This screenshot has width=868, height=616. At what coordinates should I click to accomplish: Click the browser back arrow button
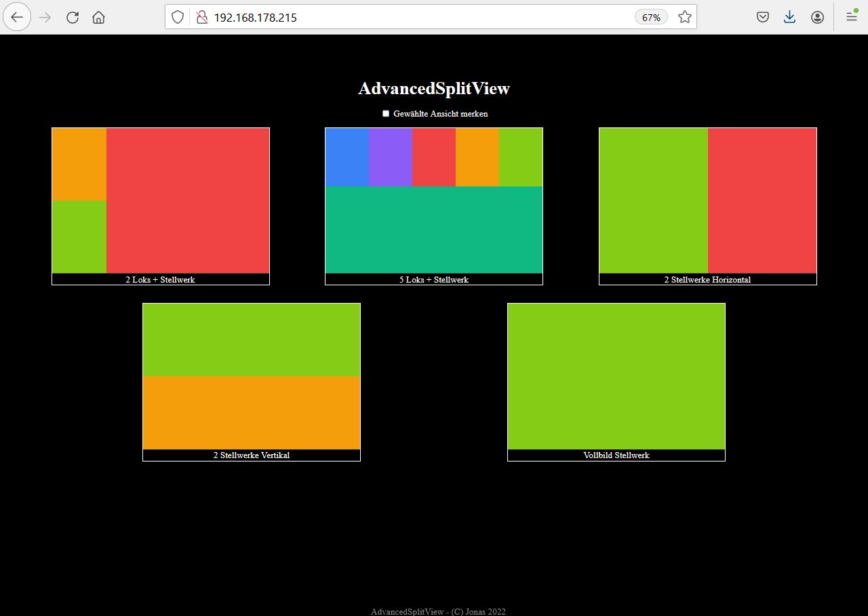tap(17, 17)
